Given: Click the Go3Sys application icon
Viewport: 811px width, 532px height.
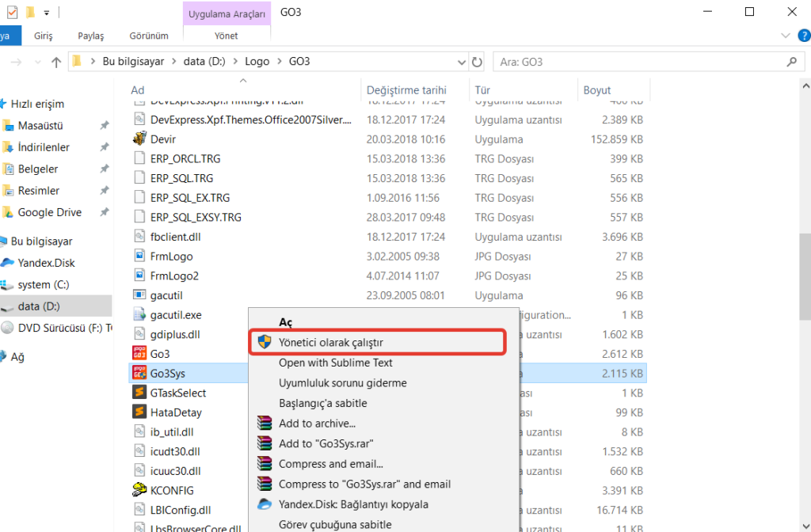Looking at the screenshot, I should 139,373.
